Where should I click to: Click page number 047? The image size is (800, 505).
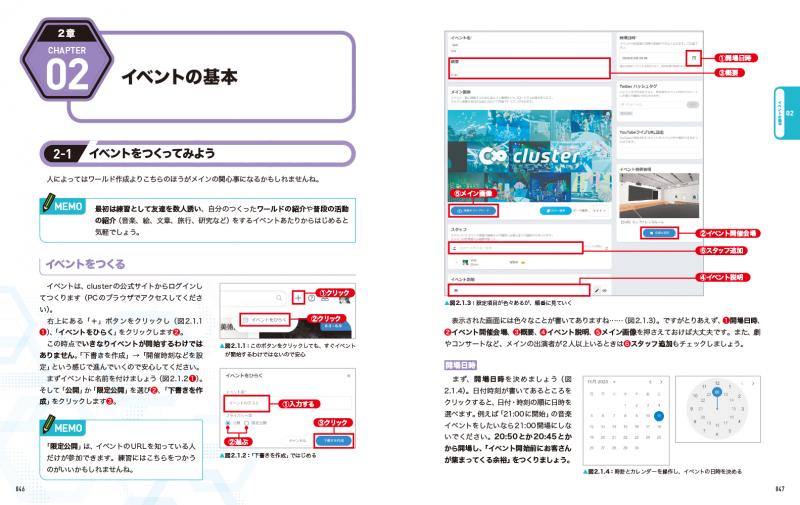(780, 489)
